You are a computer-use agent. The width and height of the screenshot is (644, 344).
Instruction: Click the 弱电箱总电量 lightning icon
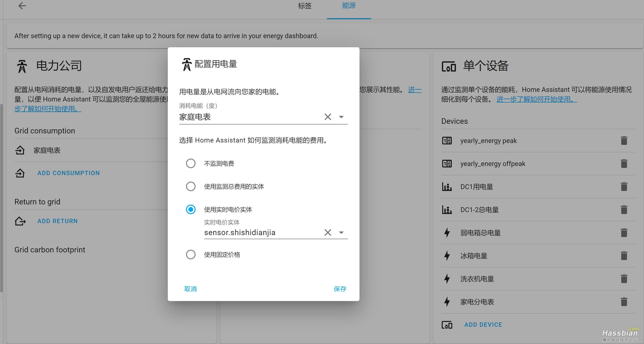447,233
